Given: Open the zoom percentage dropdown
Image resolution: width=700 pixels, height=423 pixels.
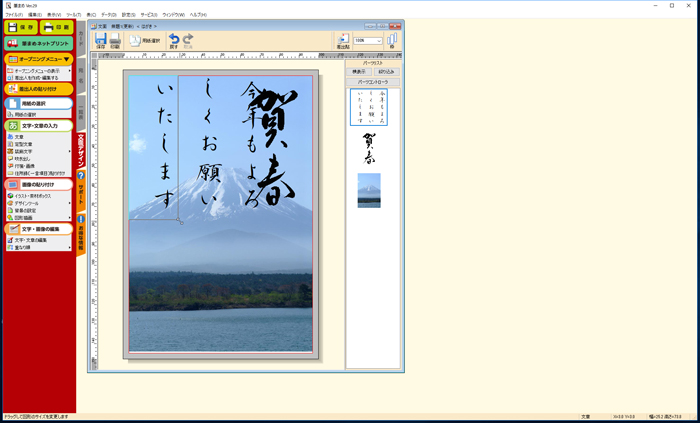Looking at the screenshot, I should click(379, 41).
